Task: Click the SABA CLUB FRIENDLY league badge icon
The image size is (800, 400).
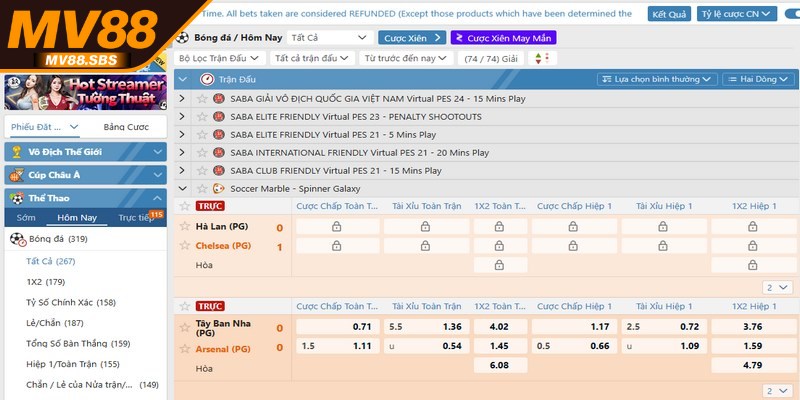Action: [x=219, y=170]
